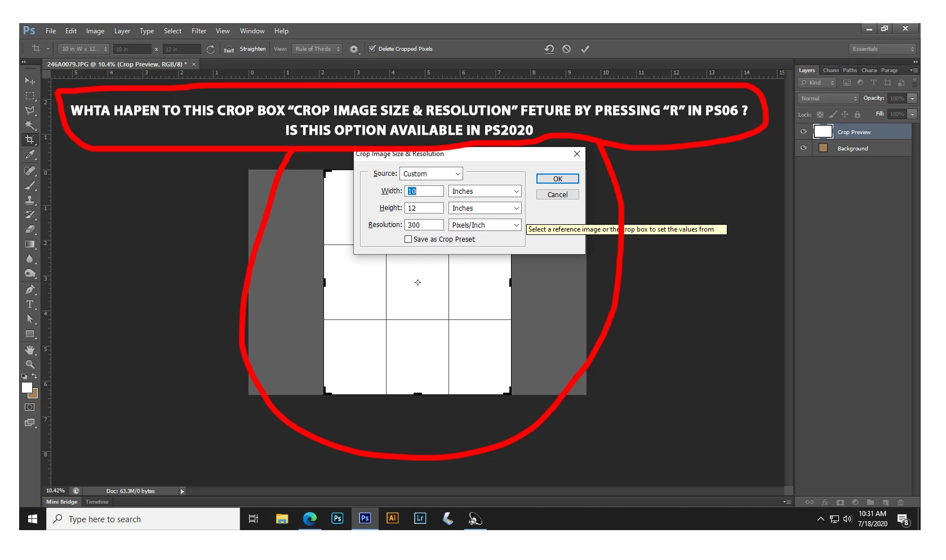
Task: Open the Normal blend mode dropdown
Action: point(828,99)
